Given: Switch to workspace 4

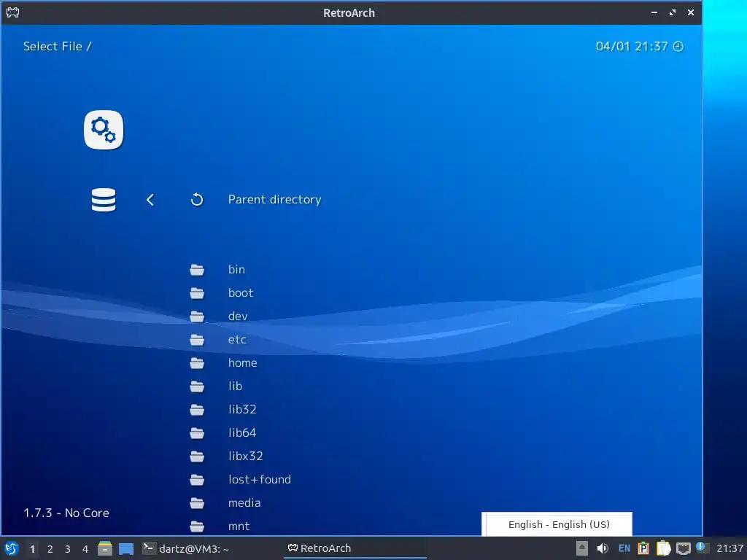Looking at the screenshot, I should click(85, 549).
